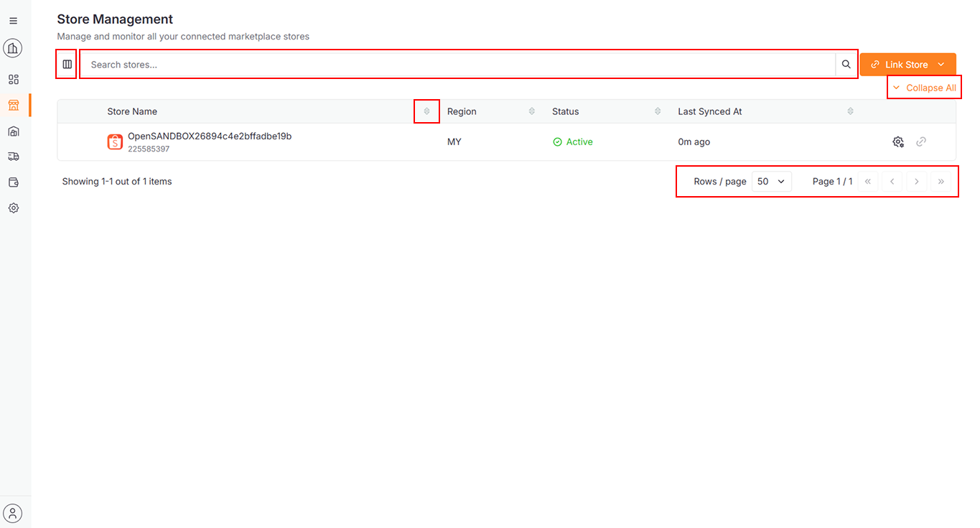Screen dimensions: 980x528
Task: Toggle column visibility settings icon
Action: click(x=67, y=65)
